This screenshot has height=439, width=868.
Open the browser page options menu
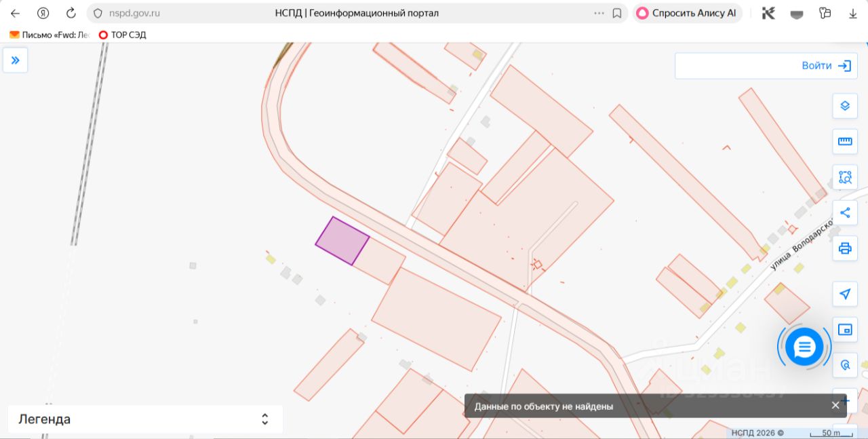pyautogui.click(x=599, y=13)
